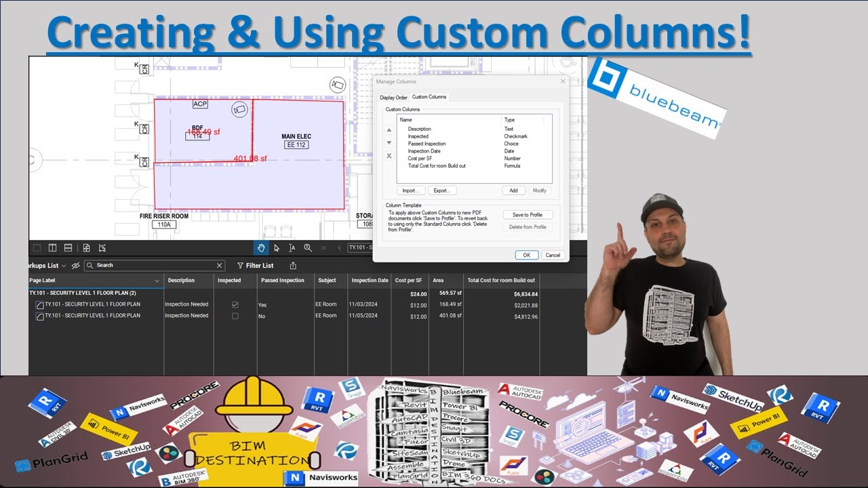Sort by Area column header

pos(446,281)
